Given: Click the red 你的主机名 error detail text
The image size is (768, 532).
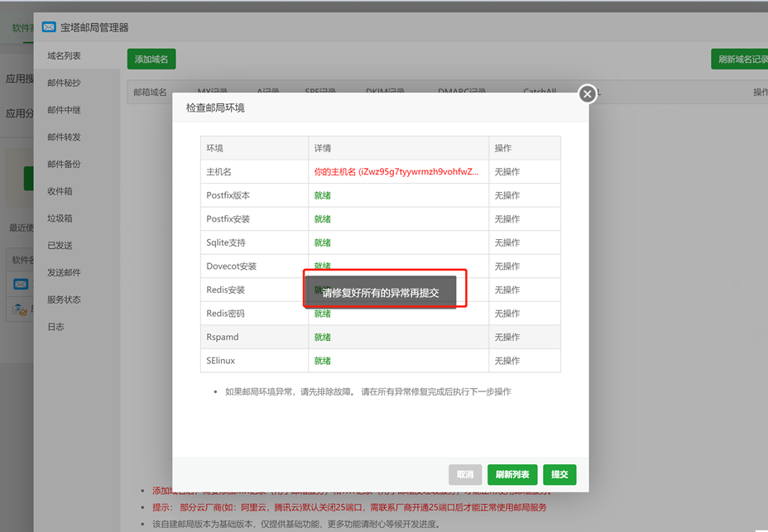Looking at the screenshot, I should tap(396, 172).
